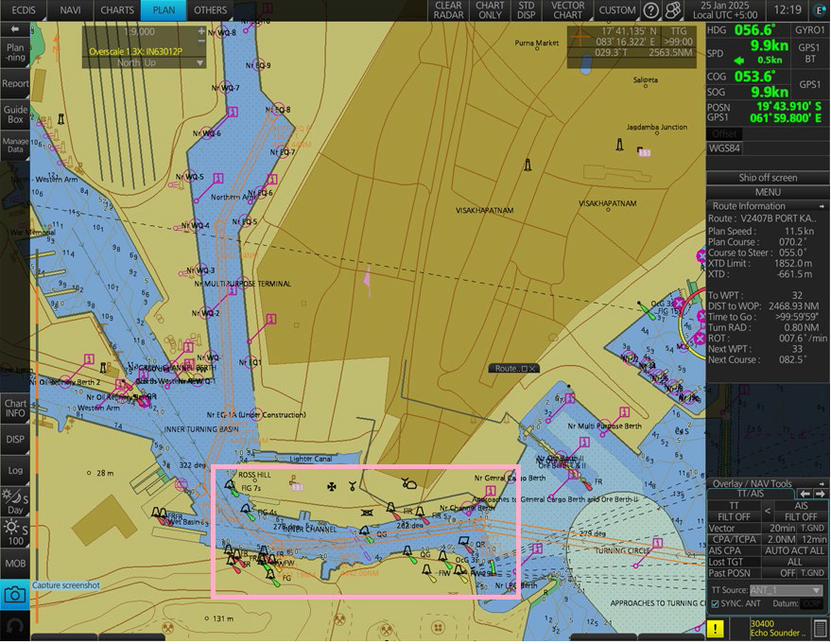Click the small arrow in Route Information header
831x644 pixels.
tap(822, 206)
